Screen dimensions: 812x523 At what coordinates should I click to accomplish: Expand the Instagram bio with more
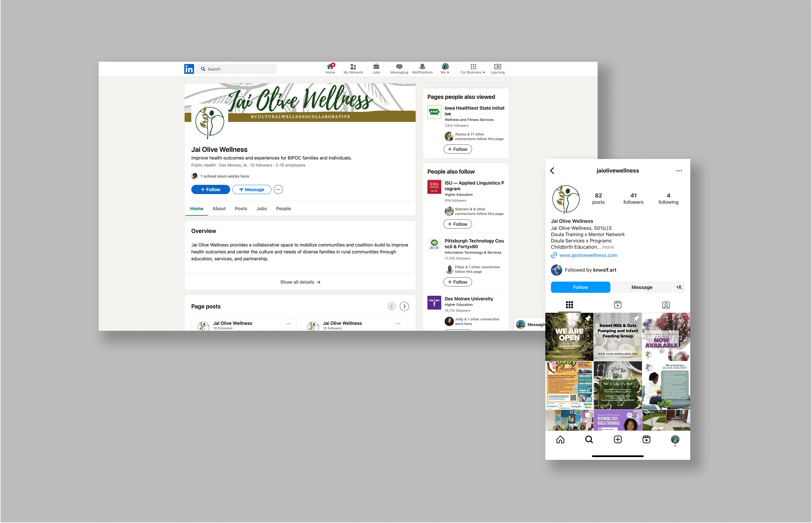click(x=608, y=247)
